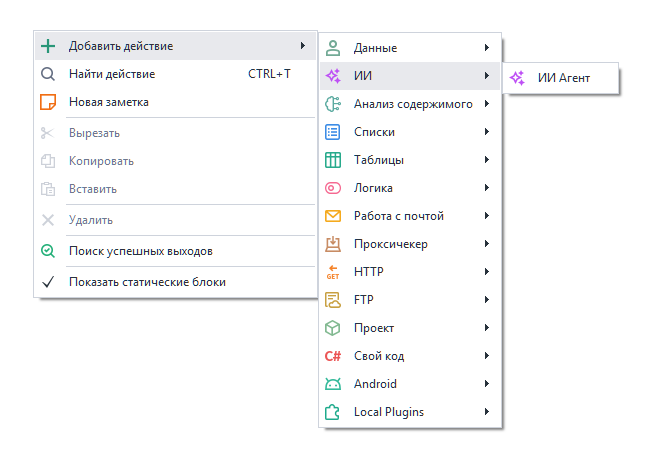Expand the Добавить действие submenu arrow
The height and width of the screenshot is (465, 645).
(x=303, y=46)
